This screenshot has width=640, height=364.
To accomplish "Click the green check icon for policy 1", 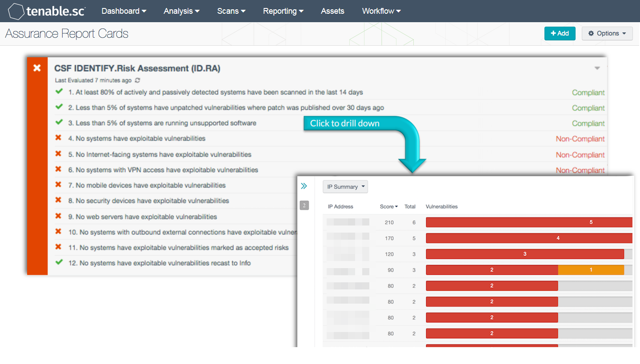I will pos(59,92).
